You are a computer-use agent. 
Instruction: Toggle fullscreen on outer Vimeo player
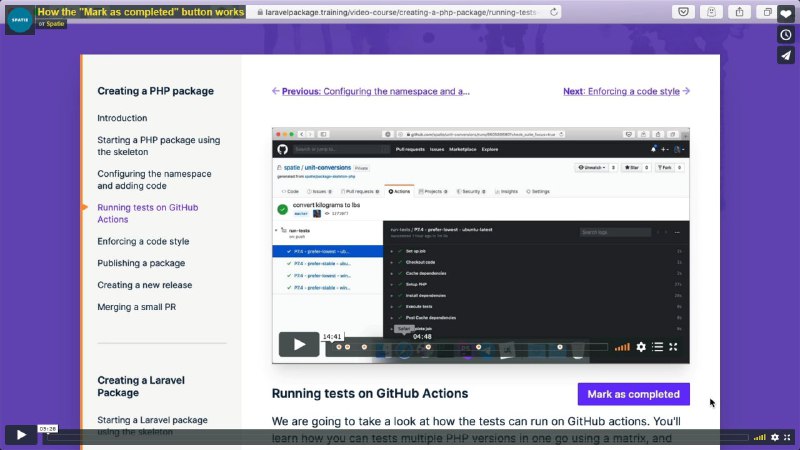pyautogui.click(x=787, y=437)
